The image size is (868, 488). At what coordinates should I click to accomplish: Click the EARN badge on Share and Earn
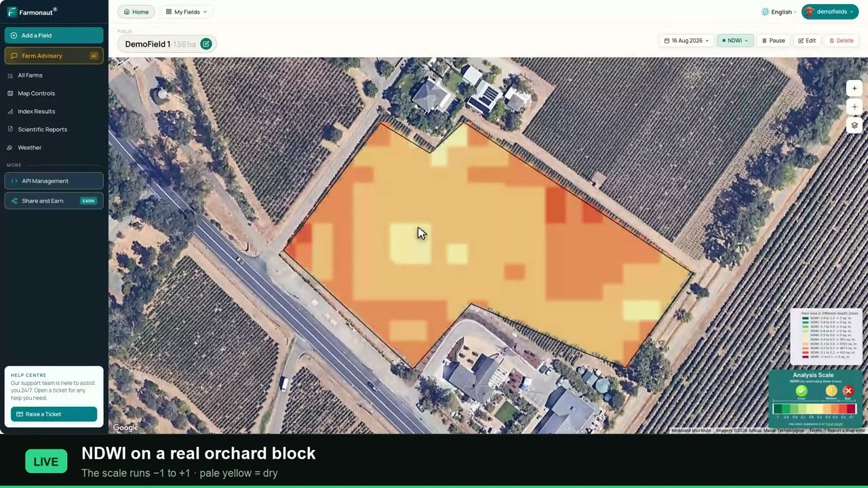pyautogui.click(x=88, y=201)
